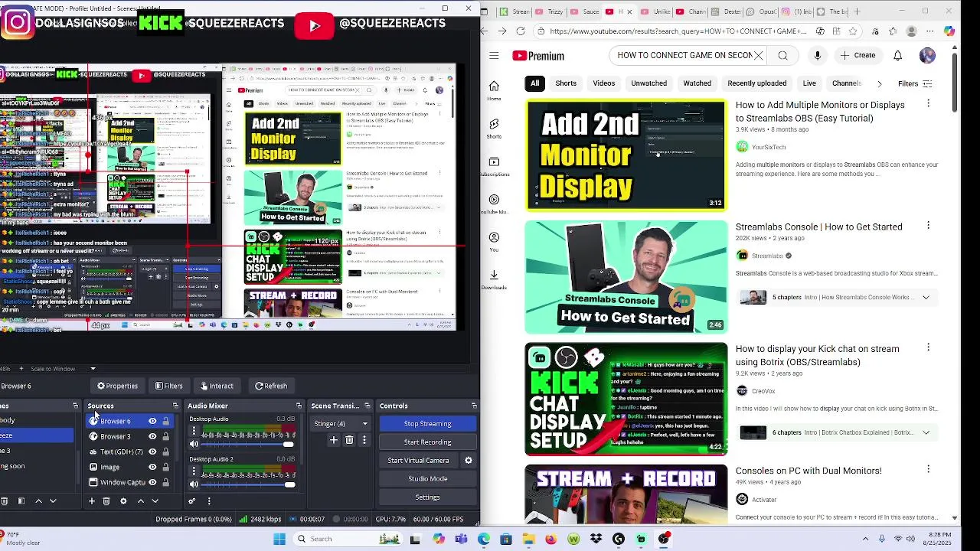Open YouTube hamburger guide menu
The width and height of the screenshot is (980, 551).
494,56
